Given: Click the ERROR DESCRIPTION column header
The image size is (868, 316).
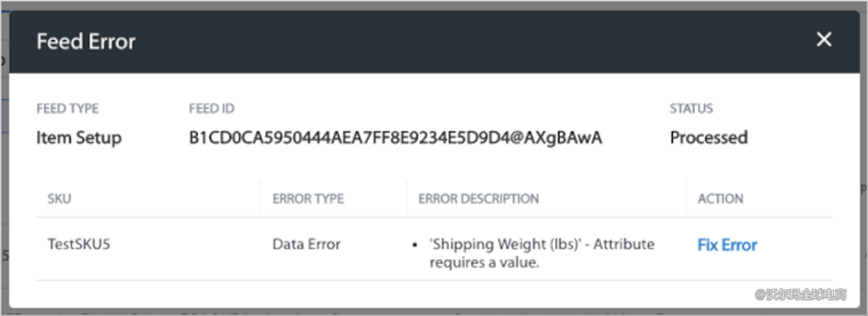Looking at the screenshot, I should [478, 199].
